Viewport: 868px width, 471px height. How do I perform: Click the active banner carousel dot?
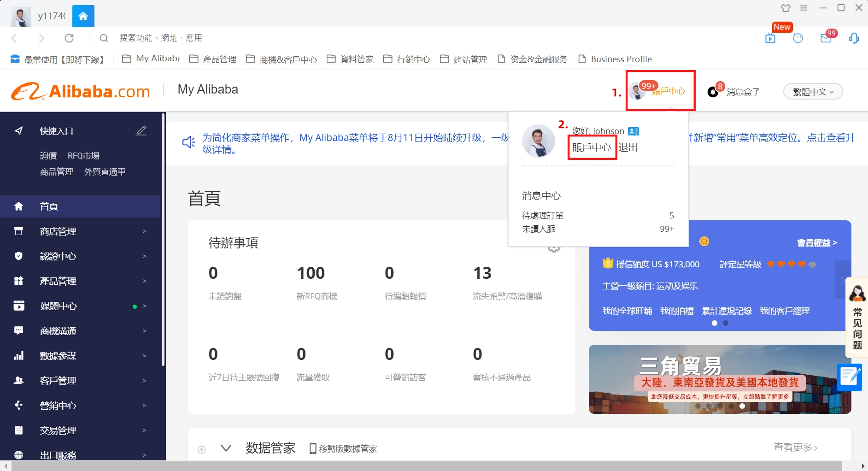point(742,406)
